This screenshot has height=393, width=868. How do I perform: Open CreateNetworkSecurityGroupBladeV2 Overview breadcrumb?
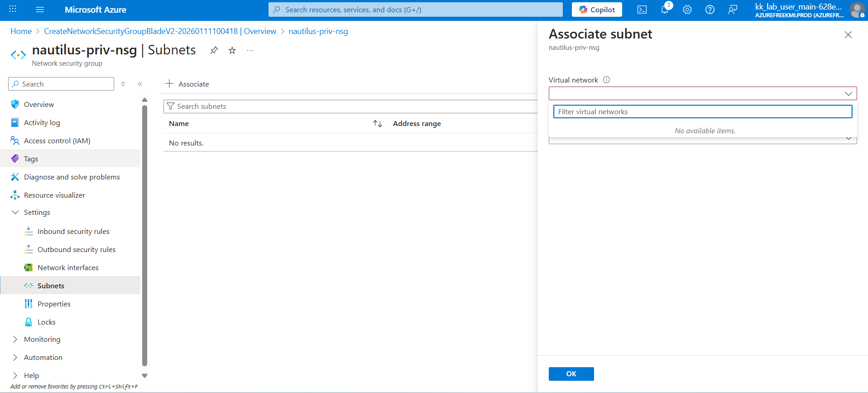coord(160,31)
